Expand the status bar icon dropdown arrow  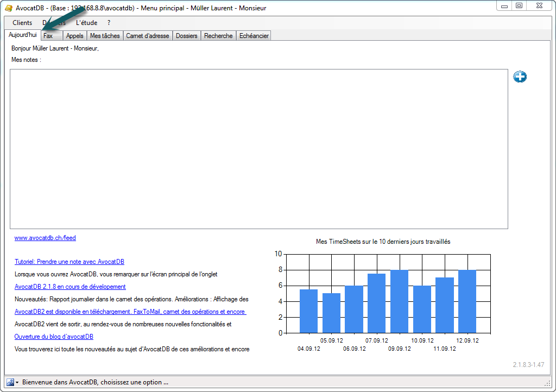tap(17, 382)
